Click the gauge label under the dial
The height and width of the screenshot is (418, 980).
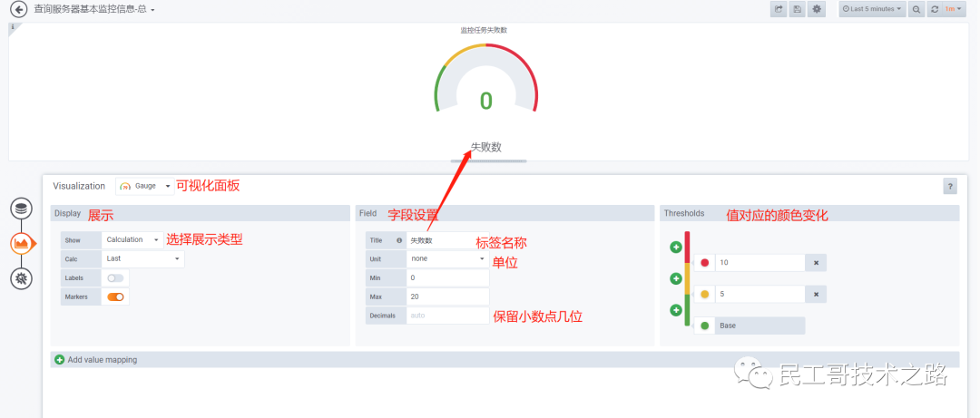coord(486,148)
